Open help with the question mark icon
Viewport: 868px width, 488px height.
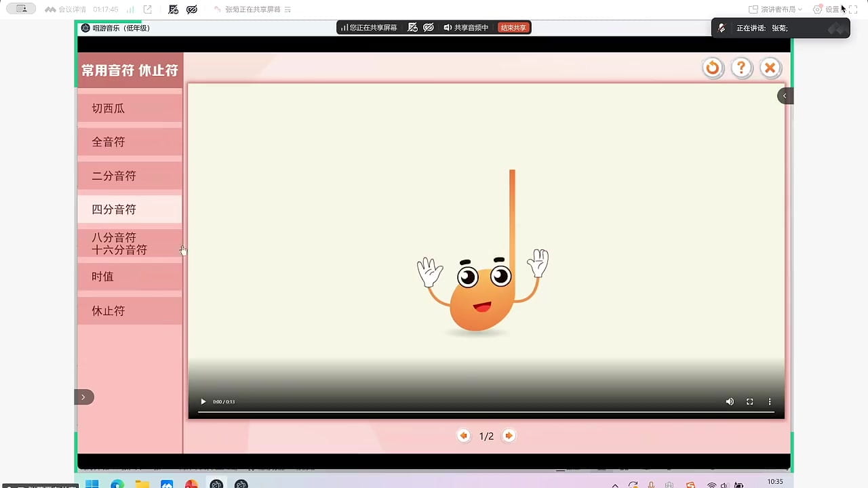coord(742,68)
